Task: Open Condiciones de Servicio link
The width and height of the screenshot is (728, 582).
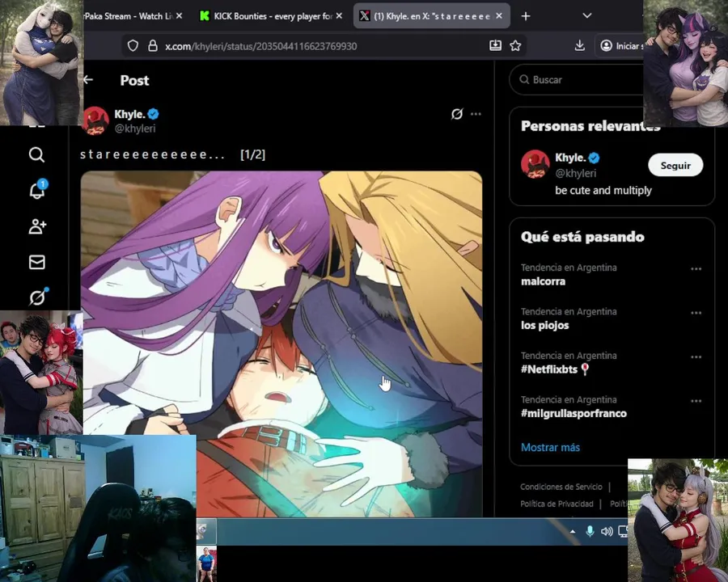Action: point(561,487)
